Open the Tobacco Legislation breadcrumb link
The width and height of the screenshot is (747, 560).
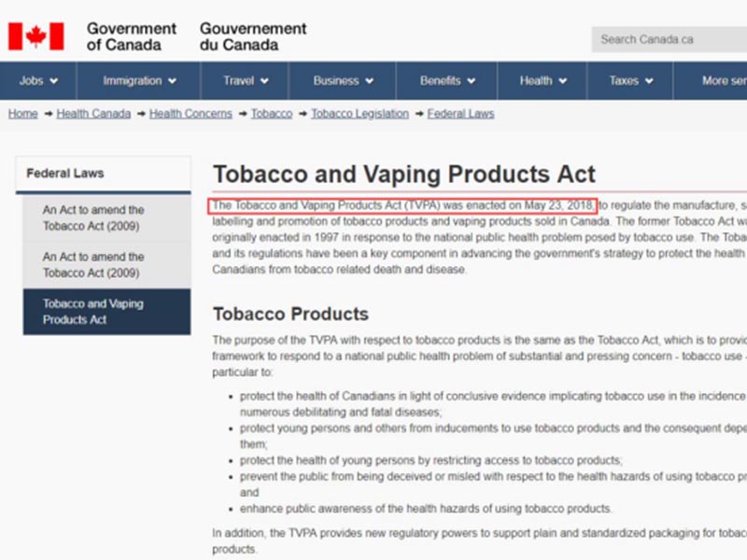click(x=359, y=113)
